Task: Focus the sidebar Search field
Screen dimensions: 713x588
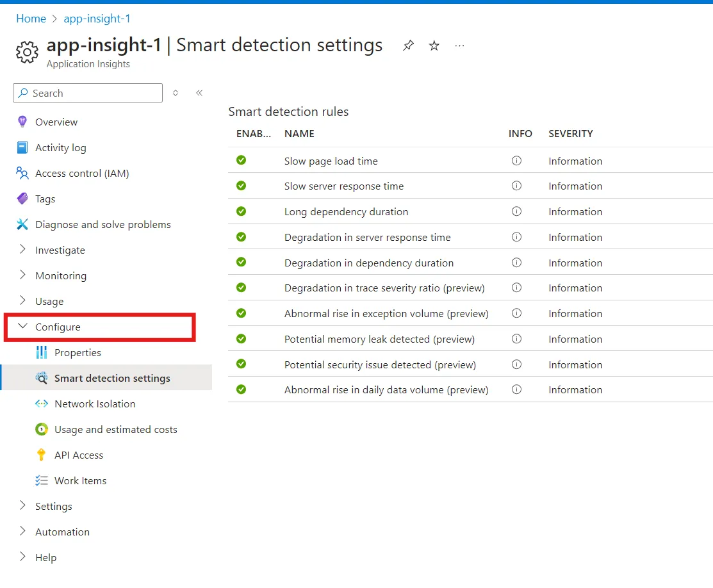Action: pyautogui.click(x=88, y=93)
